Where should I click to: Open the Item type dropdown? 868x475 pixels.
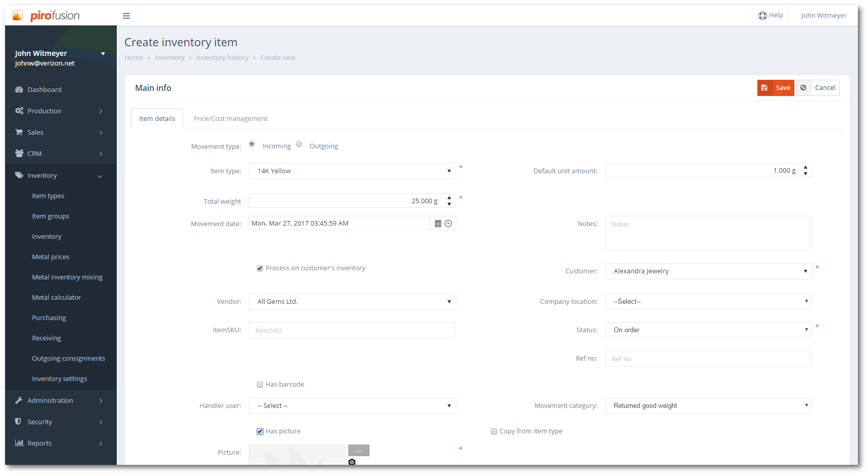352,171
